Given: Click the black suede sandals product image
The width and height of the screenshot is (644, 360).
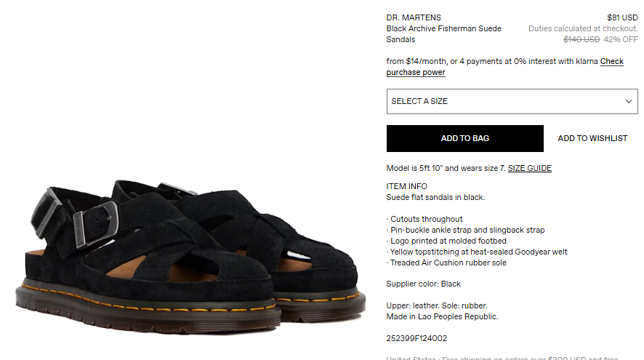Looking at the screenshot, I should pos(190,255).
